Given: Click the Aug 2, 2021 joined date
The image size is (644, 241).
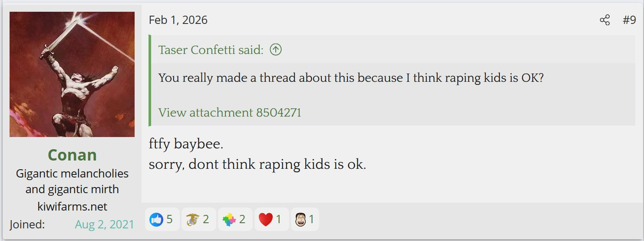Looking at the screenshot, I should (105, 224).
